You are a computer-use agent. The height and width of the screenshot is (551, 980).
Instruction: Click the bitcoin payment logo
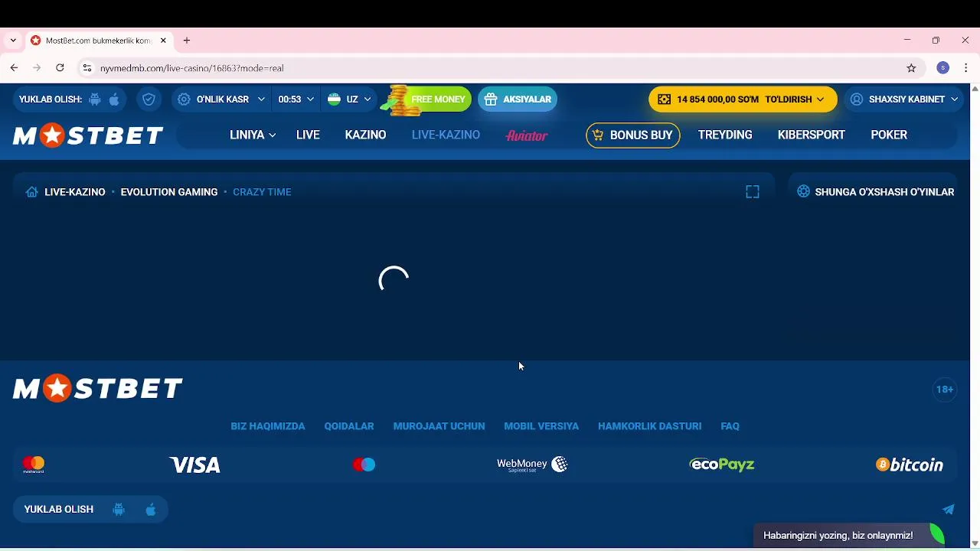point(910,465)
